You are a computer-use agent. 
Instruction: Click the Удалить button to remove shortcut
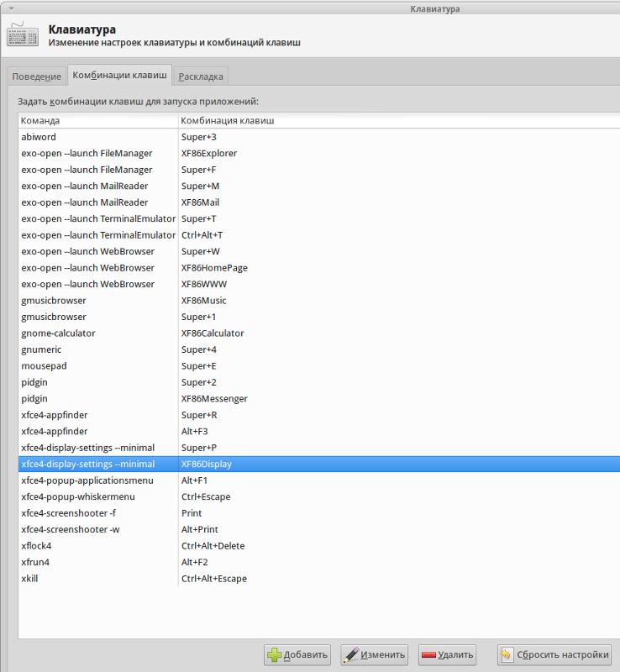tap(447, 655)
